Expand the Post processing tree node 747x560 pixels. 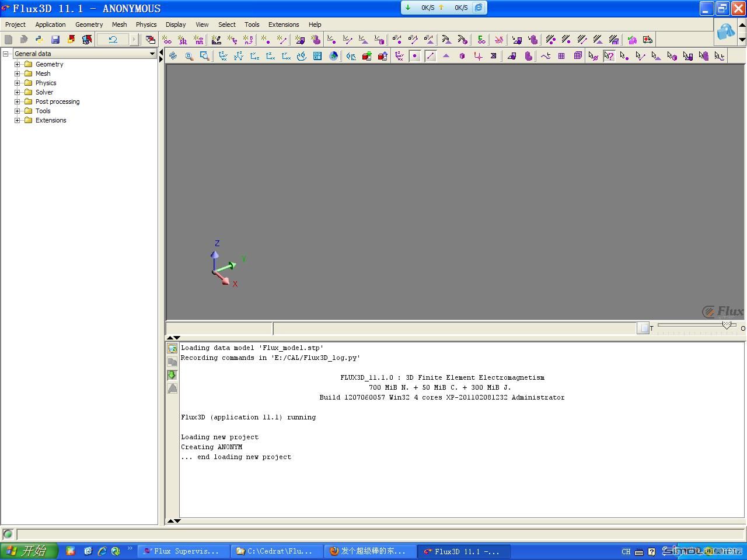pyautogui.click(x=18, y=101)
